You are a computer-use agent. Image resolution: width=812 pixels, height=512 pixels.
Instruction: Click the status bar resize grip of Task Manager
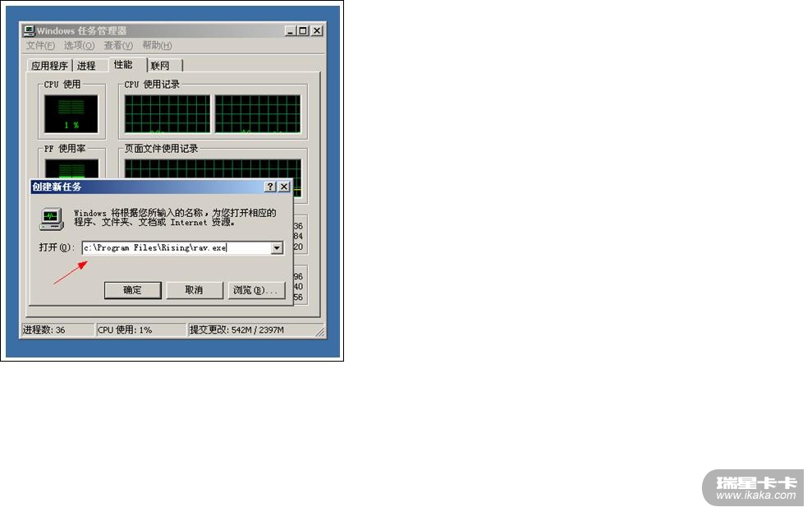coord(320,332)
